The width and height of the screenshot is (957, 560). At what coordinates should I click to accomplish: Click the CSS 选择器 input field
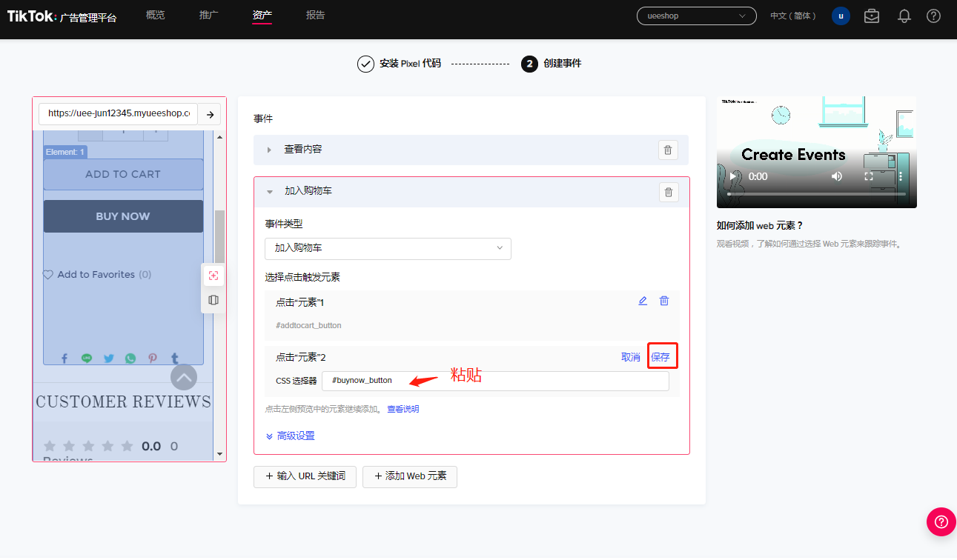coord(495,381)
